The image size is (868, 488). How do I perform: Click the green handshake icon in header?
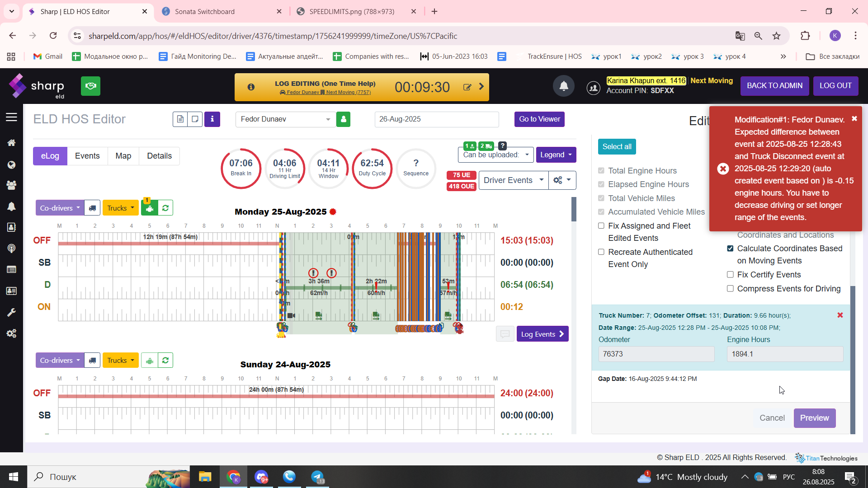pos(90,86)
